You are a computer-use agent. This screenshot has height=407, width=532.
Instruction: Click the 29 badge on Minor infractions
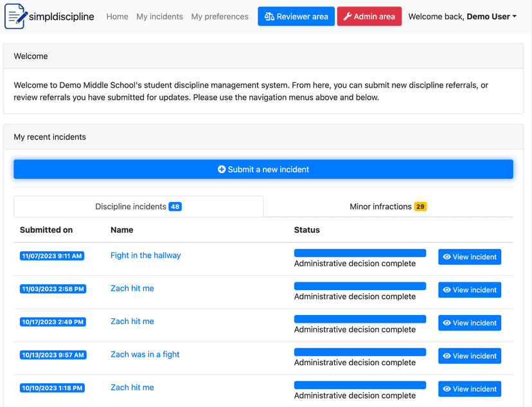[x=420, y=206]
